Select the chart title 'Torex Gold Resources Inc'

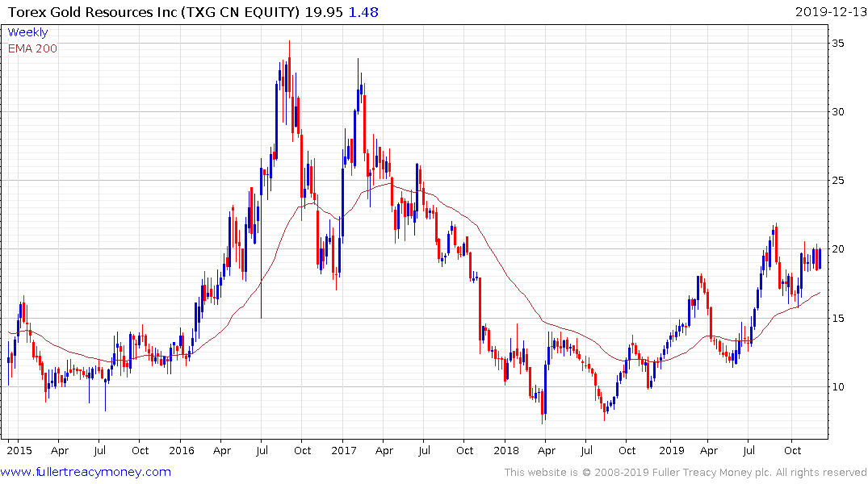coord(92,12)
